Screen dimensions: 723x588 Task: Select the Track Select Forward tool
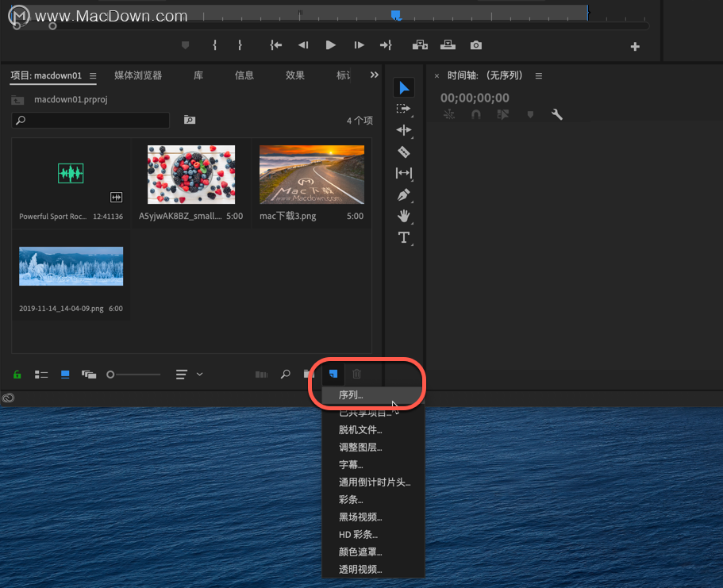click(404, 109)
